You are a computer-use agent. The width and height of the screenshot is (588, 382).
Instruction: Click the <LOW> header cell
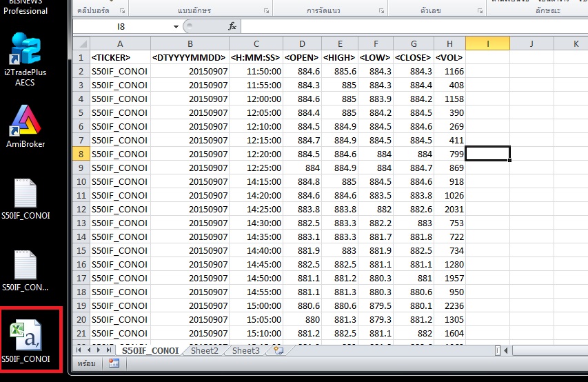click(x=376, y=57)
